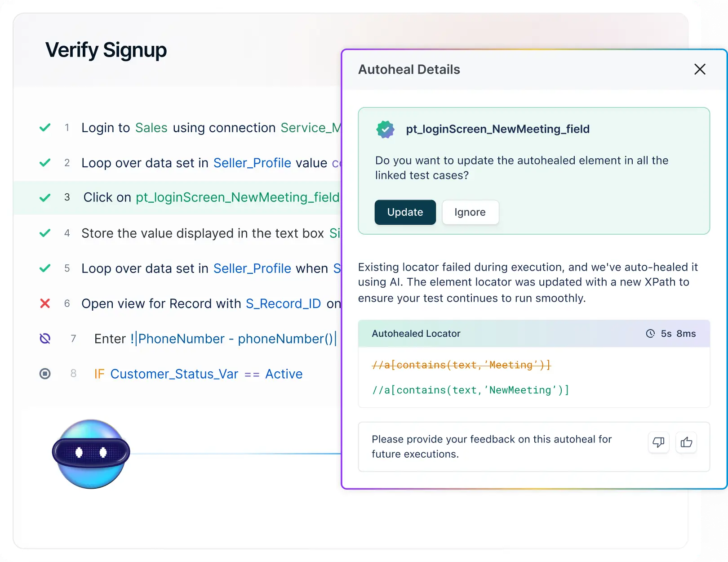The width and height of the screenshot is (728, 562).
Task: Click the checkmark beside step 5 loop
Action: click(44, 268)
